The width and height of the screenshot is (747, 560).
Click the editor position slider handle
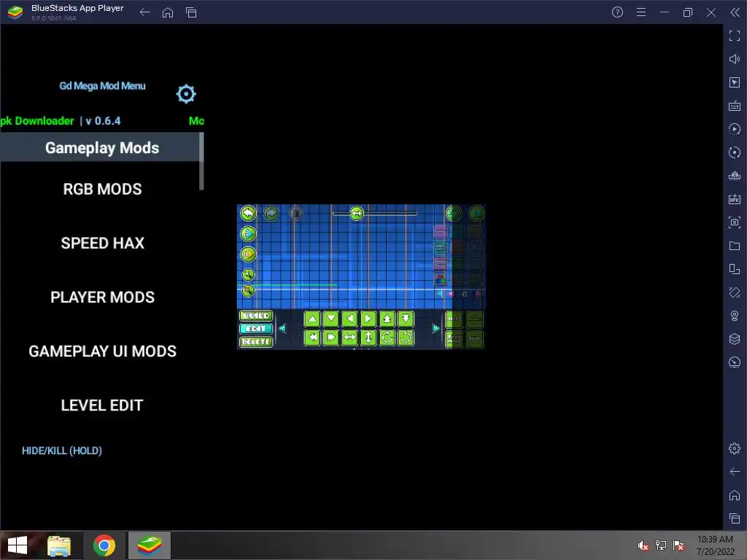pyautogui.click(x=356, y=214)
